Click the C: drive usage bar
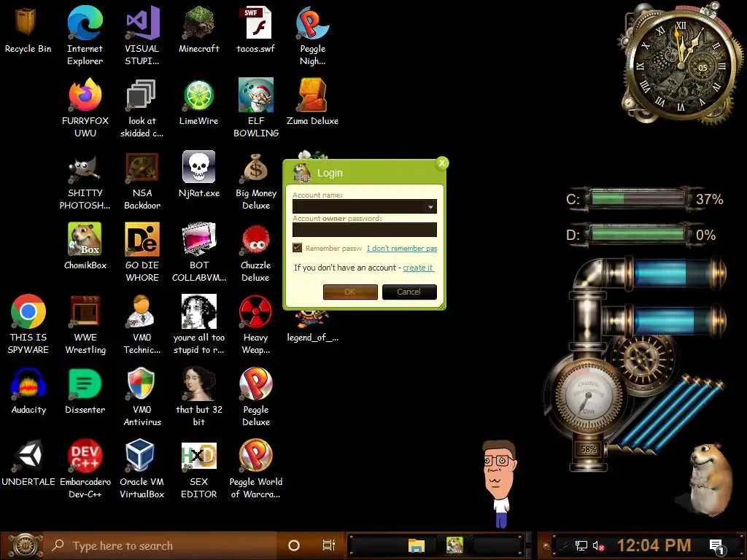 click(x=637, y=199)
